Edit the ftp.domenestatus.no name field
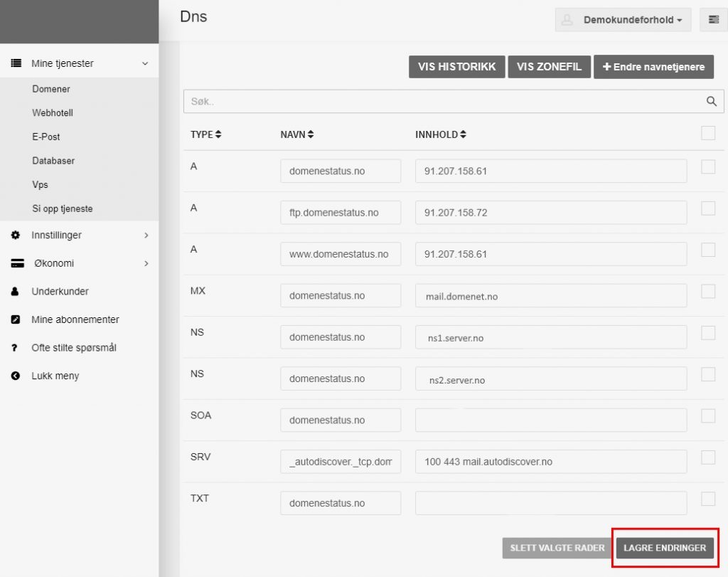Image resolution: width=728 pixels, height=577 pixels. tap(341, 213)
